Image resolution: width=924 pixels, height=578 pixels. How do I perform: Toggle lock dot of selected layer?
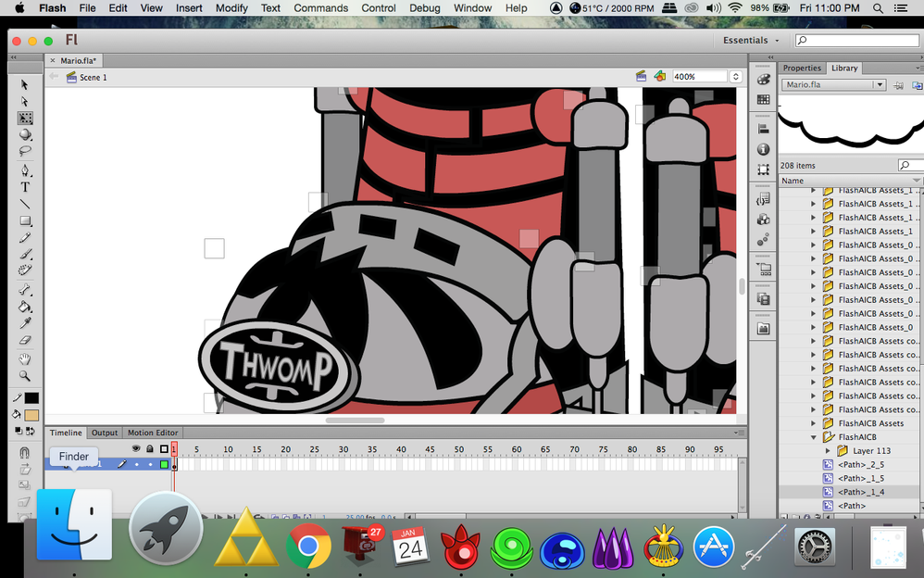tap(151, 465)
